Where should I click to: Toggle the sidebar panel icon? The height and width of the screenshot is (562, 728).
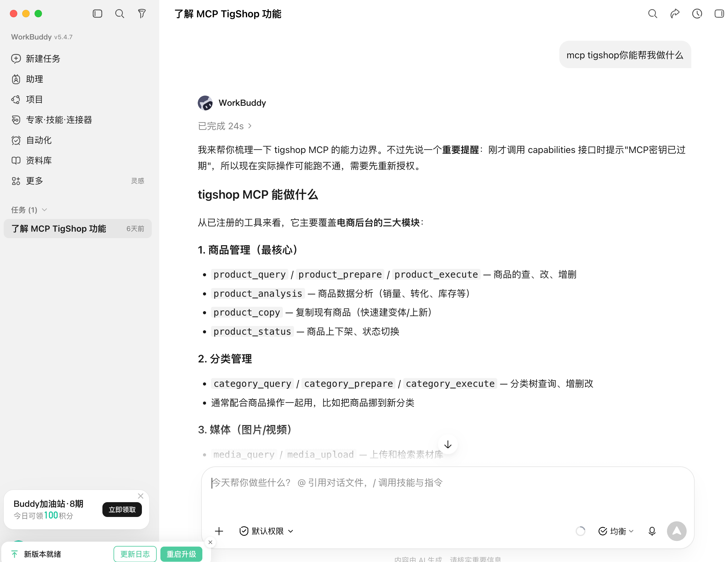pos(97,14)
